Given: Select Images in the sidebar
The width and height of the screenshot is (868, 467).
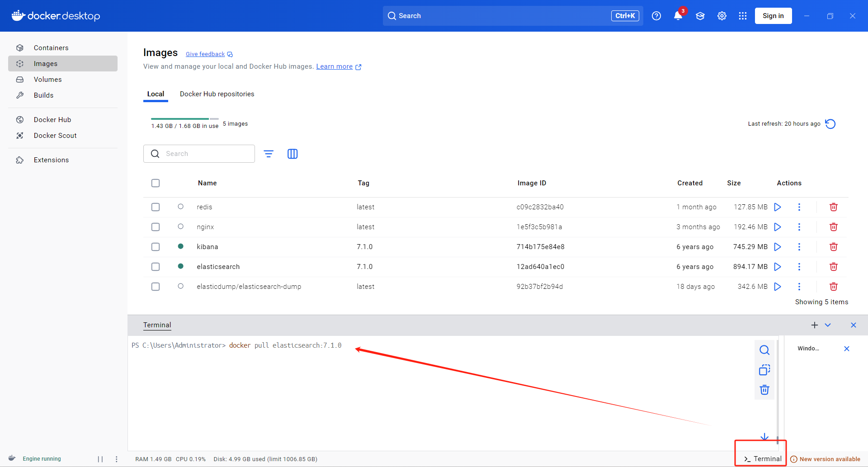Looking at the screenshot, I should [x=63, y=64].
